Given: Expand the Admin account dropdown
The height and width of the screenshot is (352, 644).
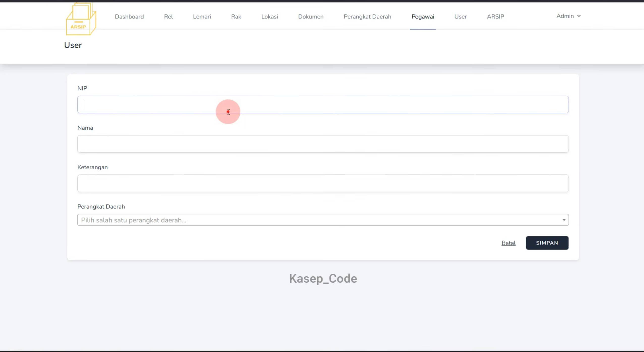Looking at the screenshot, I should (x=569, y=16).
